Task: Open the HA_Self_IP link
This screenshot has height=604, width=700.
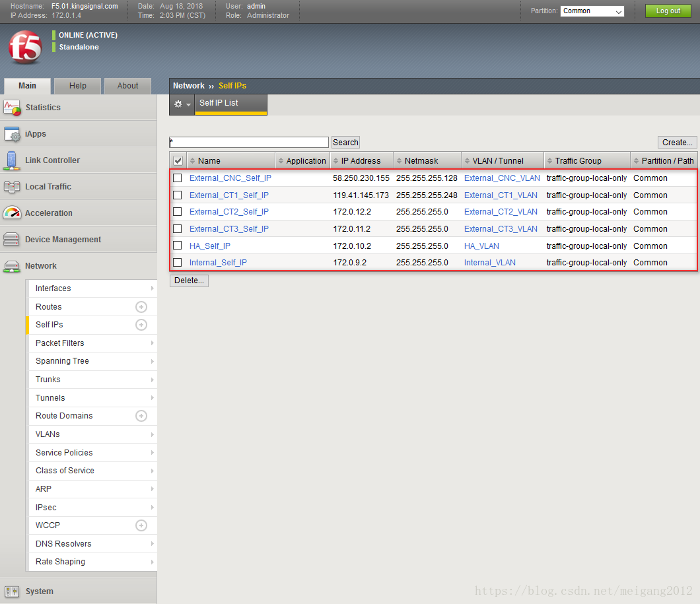Action: pos(210,246)
